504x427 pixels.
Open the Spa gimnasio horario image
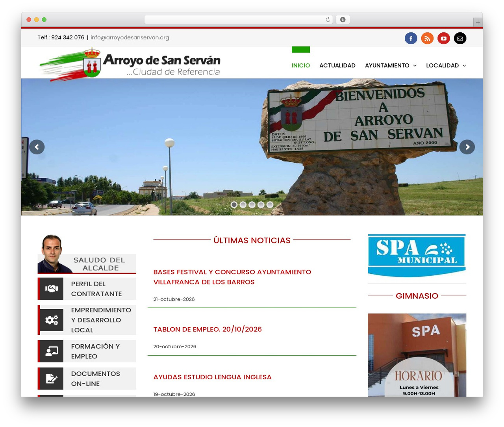(x=417, y=355)
